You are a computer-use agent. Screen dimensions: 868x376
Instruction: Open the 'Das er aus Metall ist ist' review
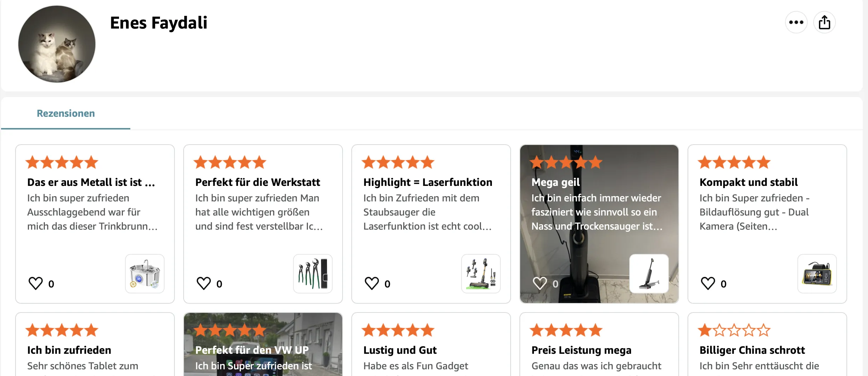(91, 182)
